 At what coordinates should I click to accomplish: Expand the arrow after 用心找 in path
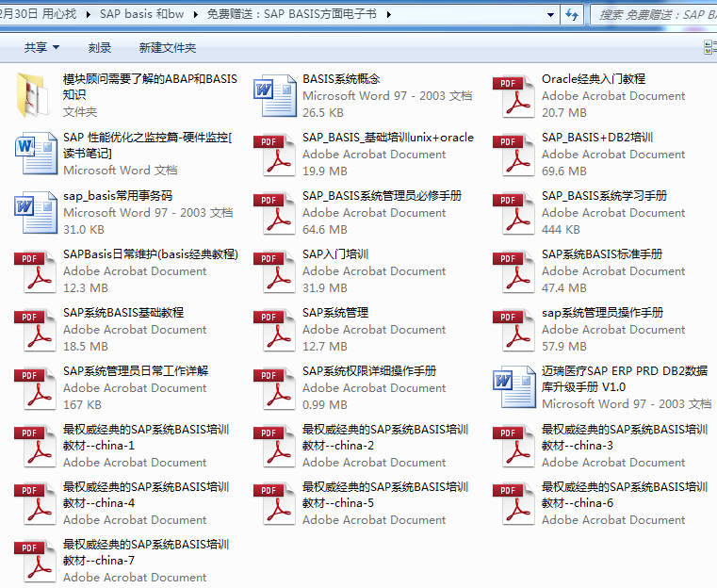89,15
